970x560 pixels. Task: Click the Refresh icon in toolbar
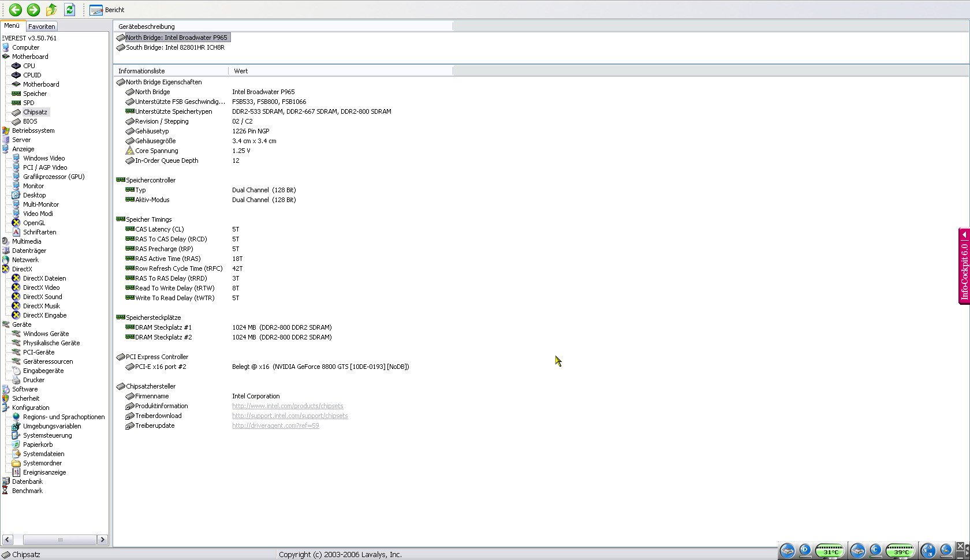(69, 9)
